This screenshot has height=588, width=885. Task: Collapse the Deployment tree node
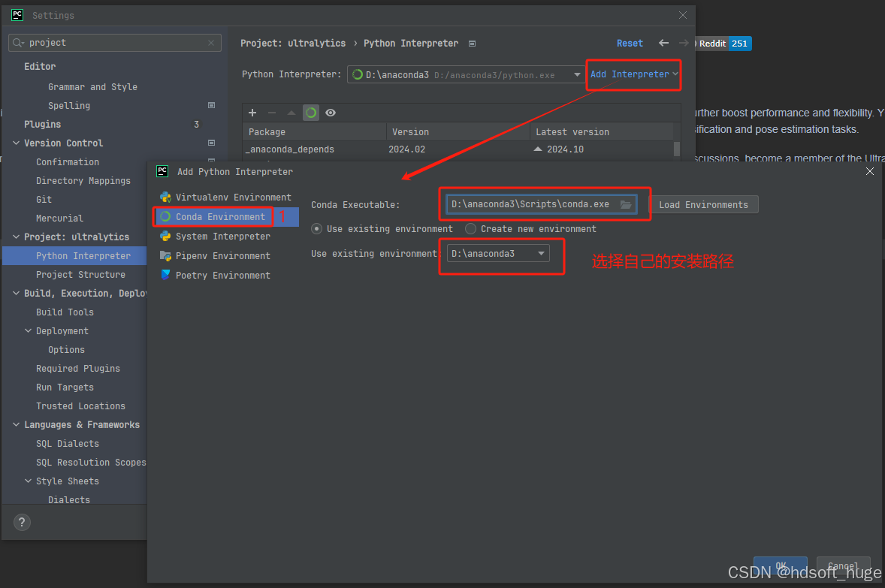point(29,330)
